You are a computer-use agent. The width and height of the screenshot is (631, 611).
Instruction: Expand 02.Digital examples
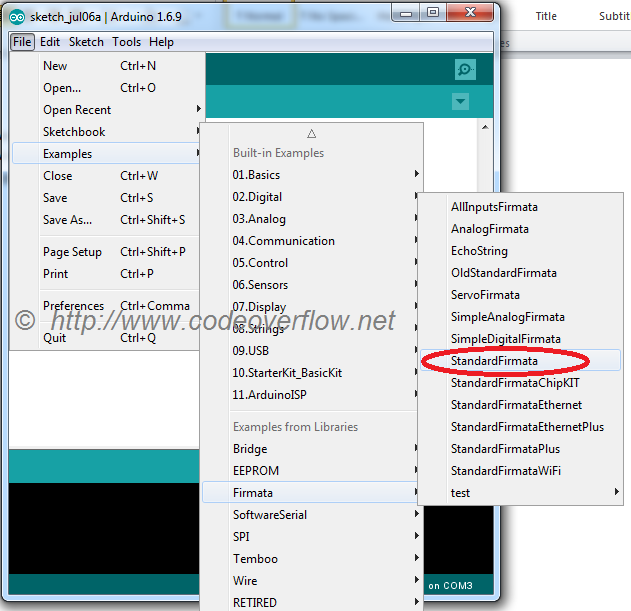[311, 197]
